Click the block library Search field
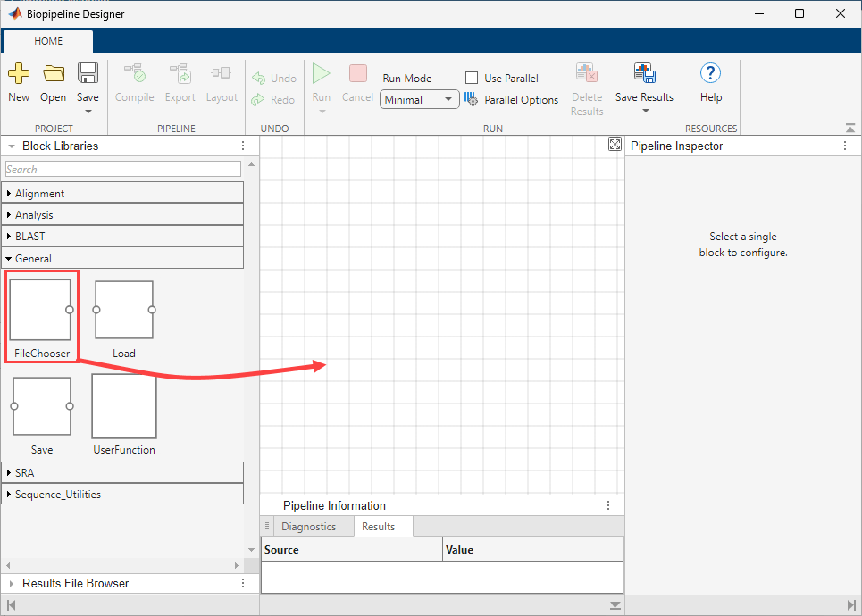 coord(122,169)
